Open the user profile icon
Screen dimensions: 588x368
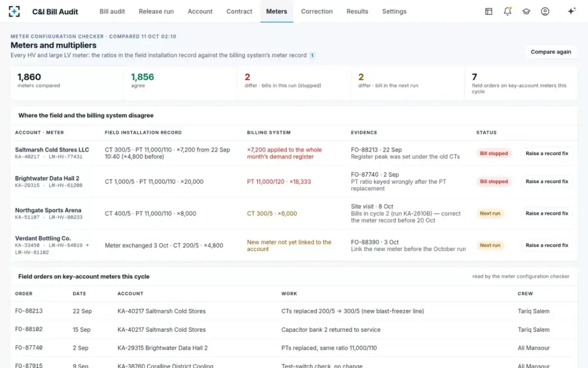point(545,11)
